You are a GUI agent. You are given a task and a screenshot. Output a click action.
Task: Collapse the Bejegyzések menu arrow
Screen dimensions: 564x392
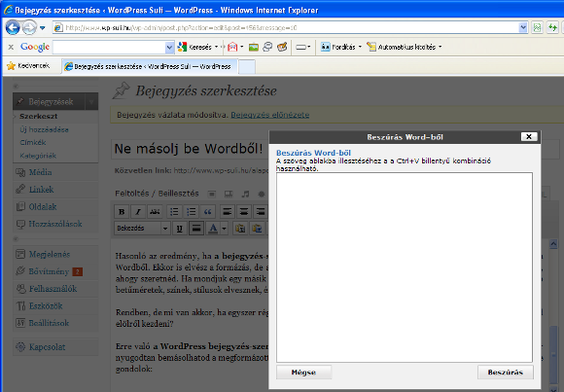pos(91,102)
